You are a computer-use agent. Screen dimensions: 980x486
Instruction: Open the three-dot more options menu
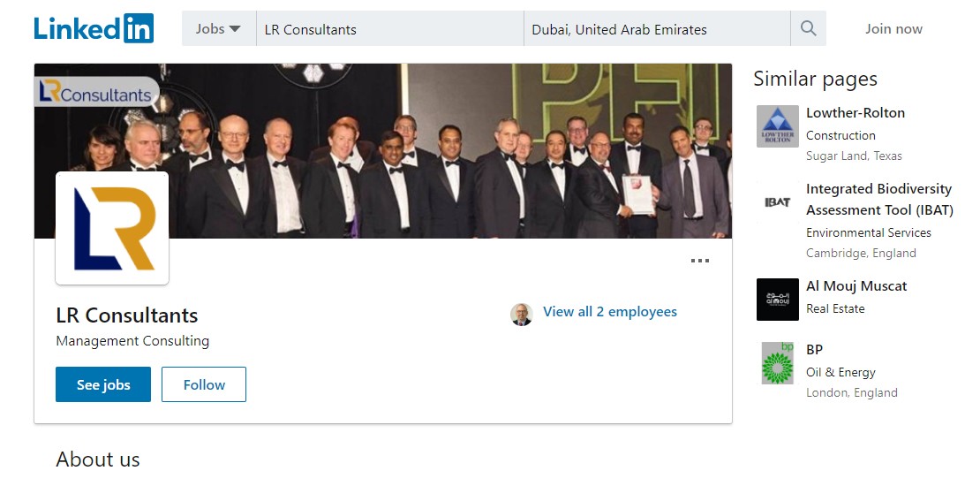[x=700, y=261]
